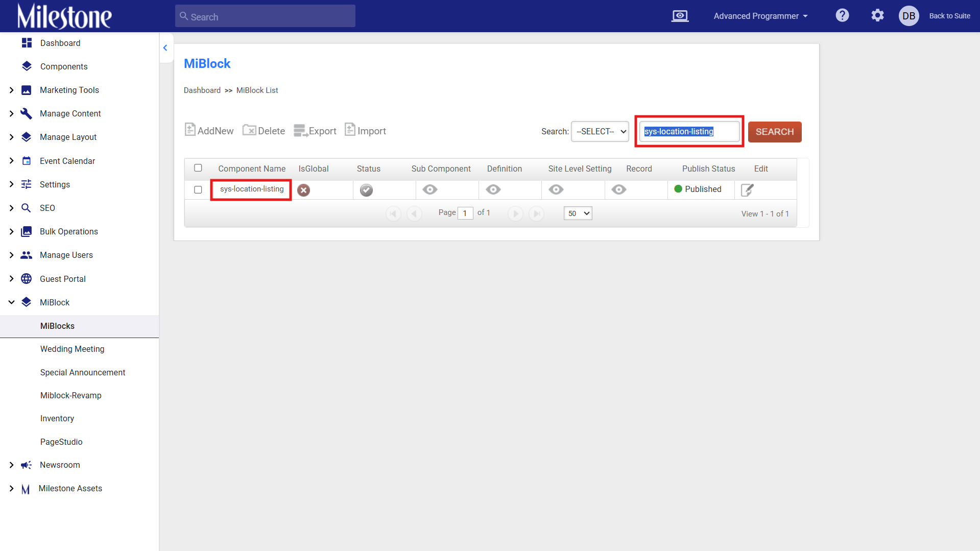The image size is (980, 551).
Task: Go to first page arrow in pager
Action: click(393, 213)
